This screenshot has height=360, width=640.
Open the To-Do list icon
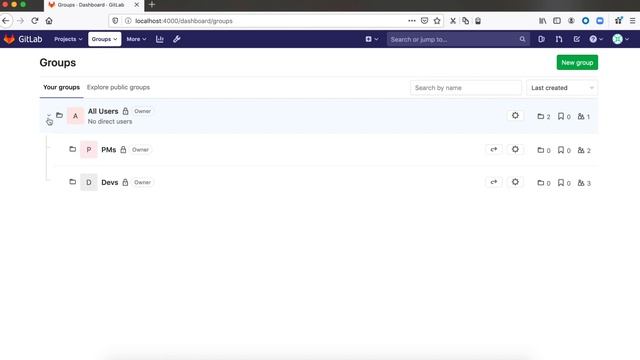click(x=576, y=39)
